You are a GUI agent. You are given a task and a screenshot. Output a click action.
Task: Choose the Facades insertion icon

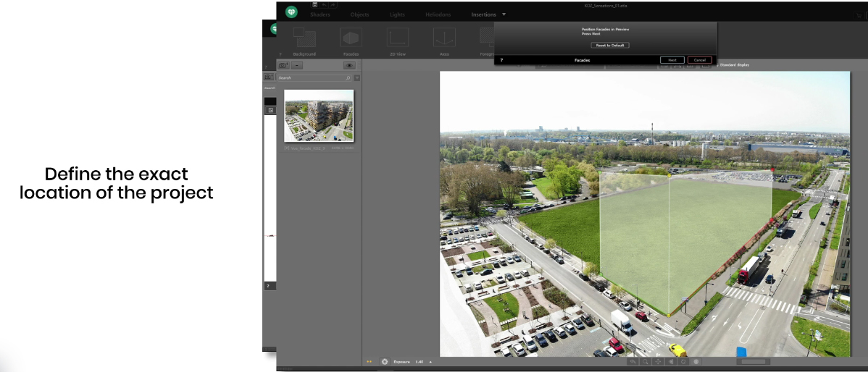point(351,37)
